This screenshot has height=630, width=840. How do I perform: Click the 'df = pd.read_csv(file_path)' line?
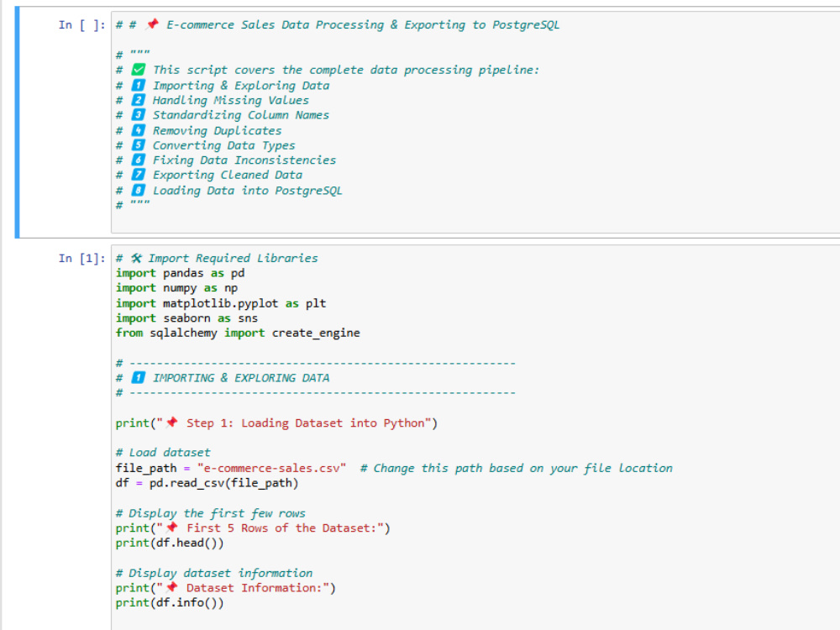click(x=207, y=483)
